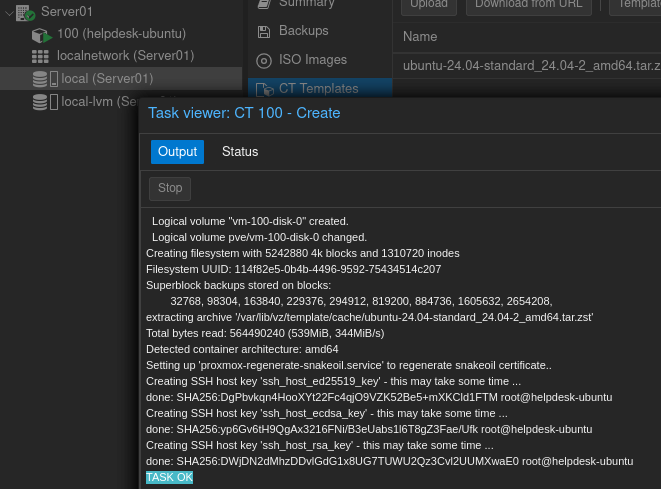Image resolution: width=661 pixels, height=489 pixels.
Task: Click the SHA256:yp6Gv6tH9 fingerprint line
Action: coord(369,430)
